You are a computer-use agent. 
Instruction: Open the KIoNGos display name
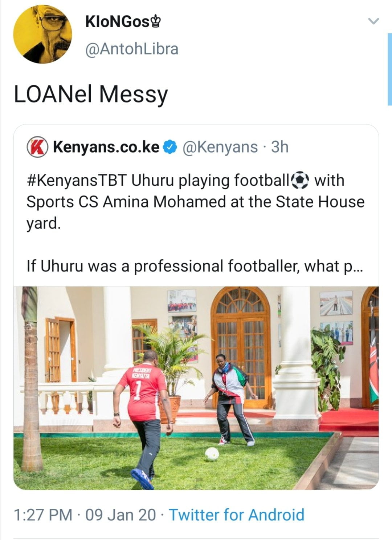118,22
